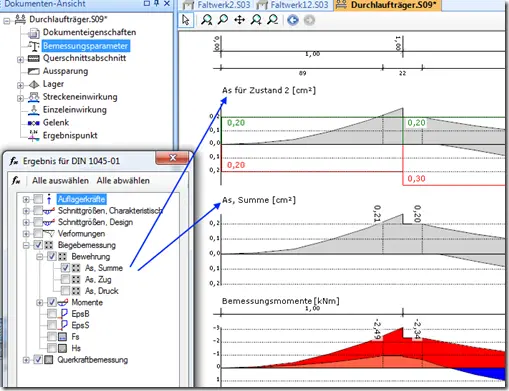
Task: Enable the As, Zug checkbox
Action: (65, 279)
